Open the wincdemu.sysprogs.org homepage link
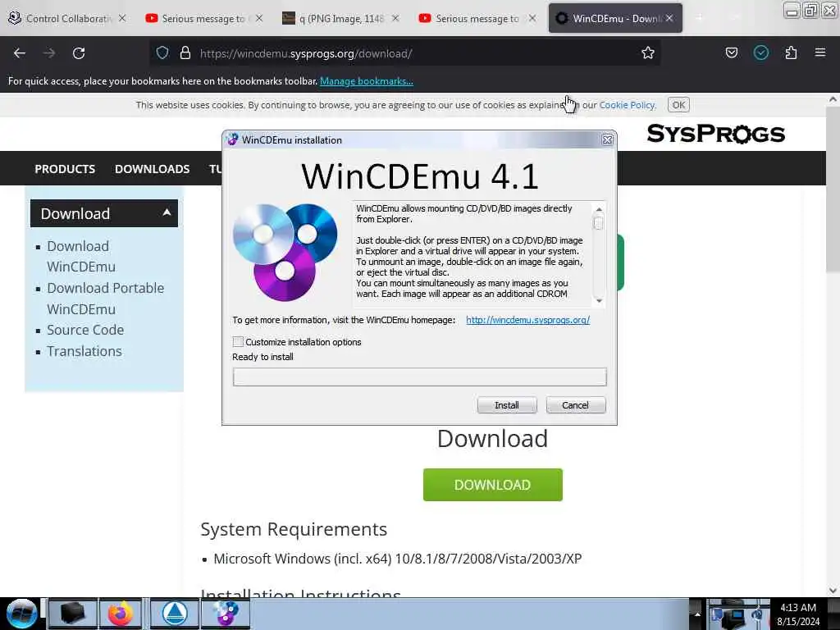Screen dimensions: 840x630 (527, 320)
